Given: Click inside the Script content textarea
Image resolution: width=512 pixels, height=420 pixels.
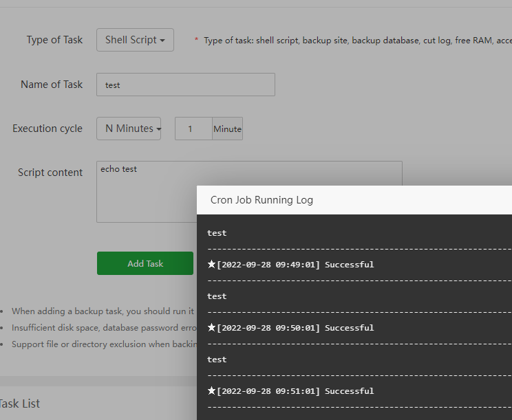Looking at the screenshot, I should coord(249,192).
